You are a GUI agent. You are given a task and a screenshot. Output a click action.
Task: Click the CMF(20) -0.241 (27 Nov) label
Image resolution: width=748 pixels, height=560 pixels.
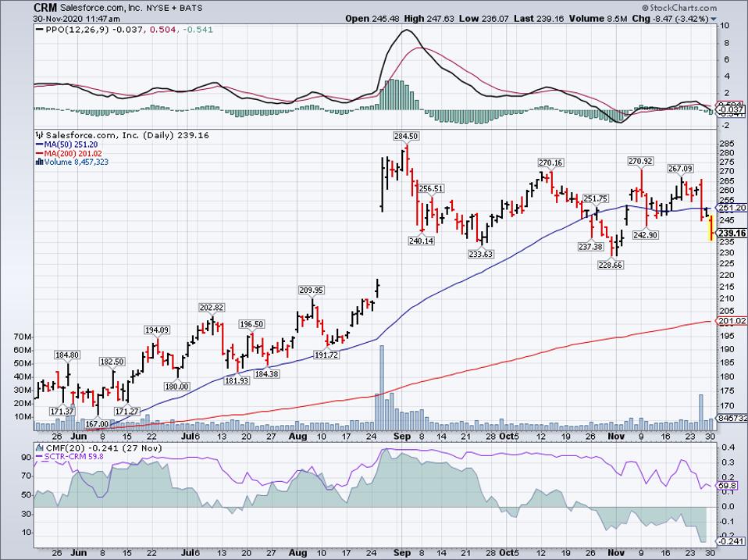(104, 448)
